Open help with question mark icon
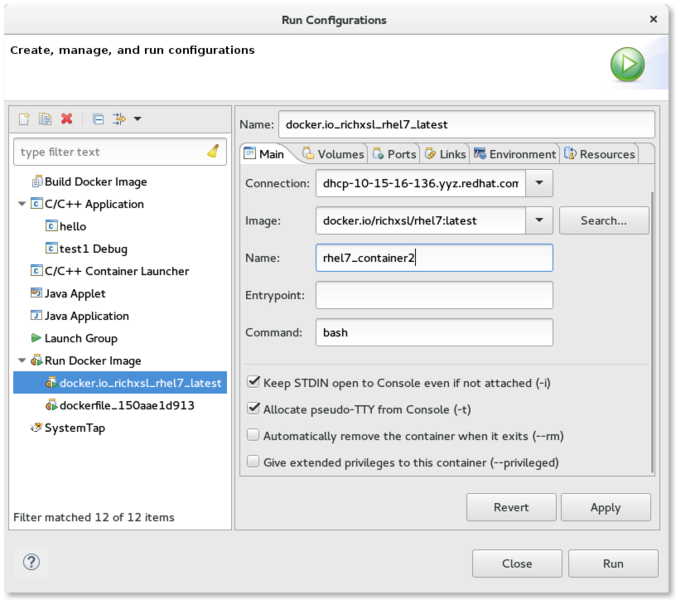This screenshot has width=676, height=600. click(31, 562)
